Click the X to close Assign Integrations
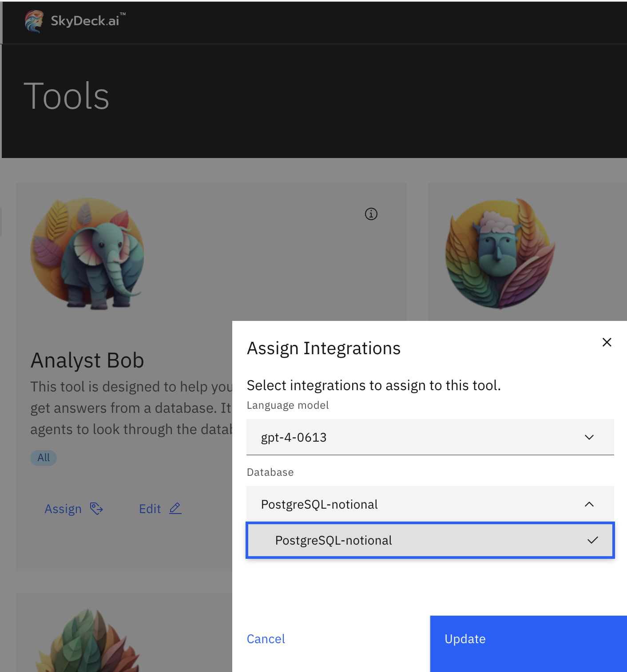The image size is (627, 672). 607,342
